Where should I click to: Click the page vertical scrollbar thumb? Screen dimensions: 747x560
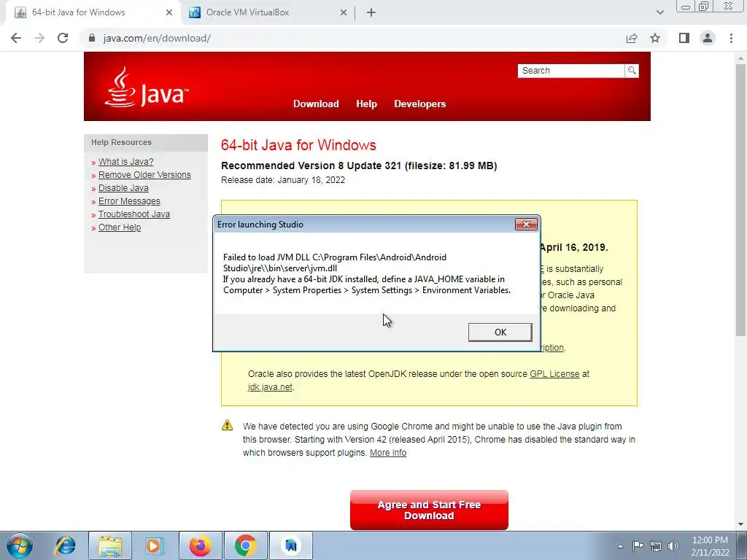click(740, 200)
